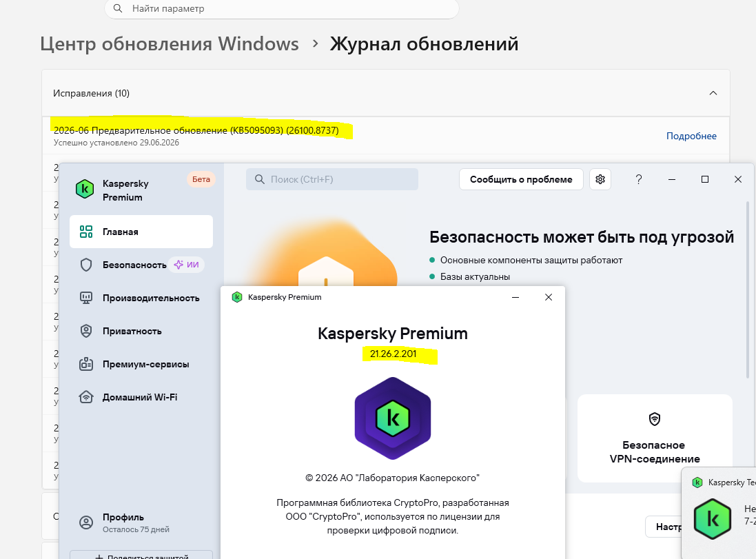Click Основные компоненты защиты работают status line
The height and width of the screenshot is (559, 756).
(x=531, y=260)
